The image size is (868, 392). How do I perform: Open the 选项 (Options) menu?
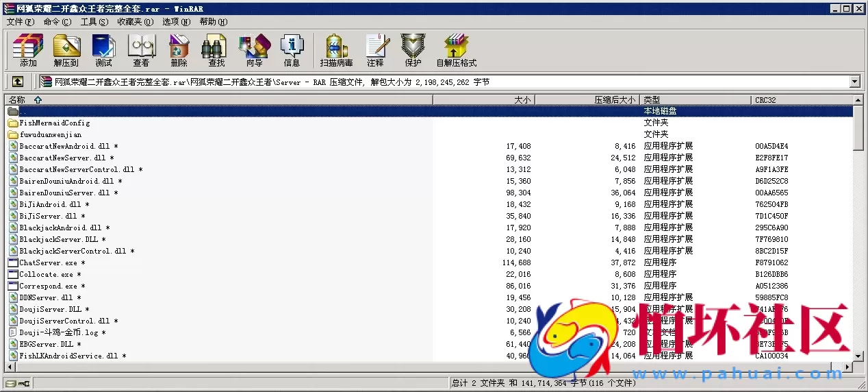tap(177, 22)
